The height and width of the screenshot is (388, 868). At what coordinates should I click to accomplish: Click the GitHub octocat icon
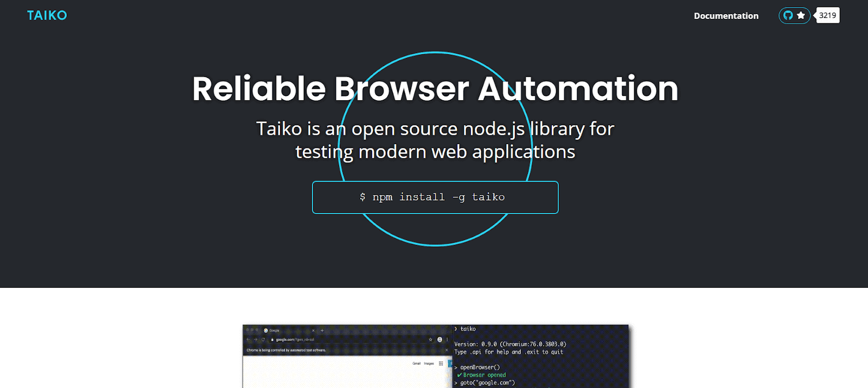click(x=788, y=15)
